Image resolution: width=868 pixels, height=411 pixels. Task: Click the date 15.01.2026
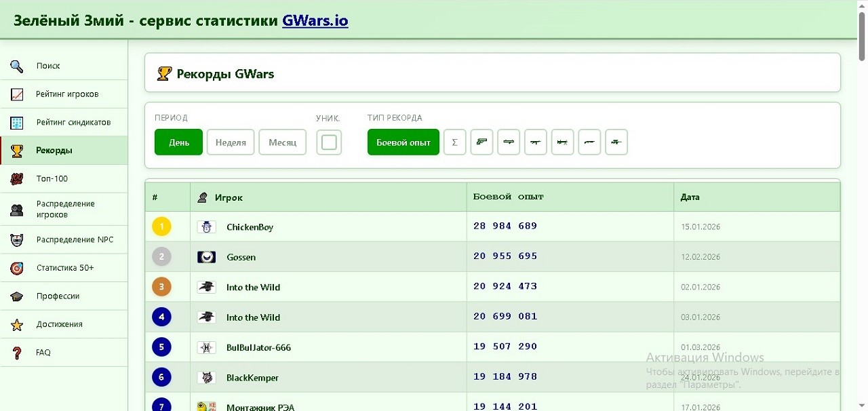click(701, 227)
